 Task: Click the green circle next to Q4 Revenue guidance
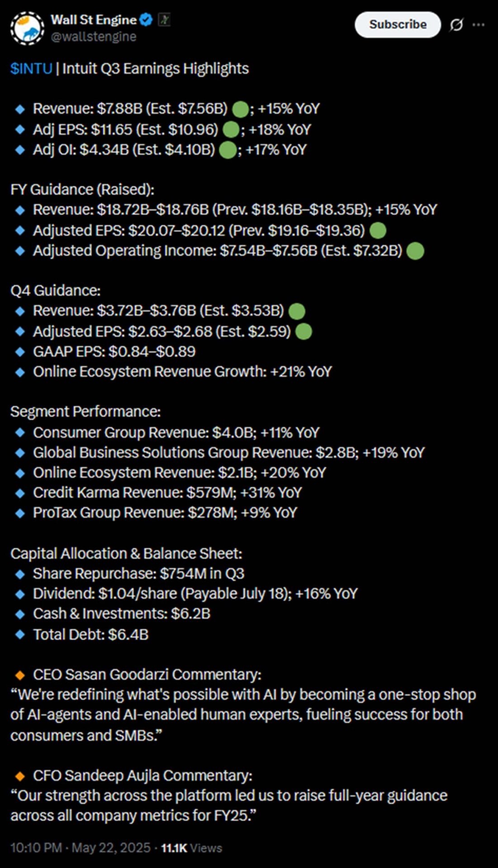(x=297, y=311)
